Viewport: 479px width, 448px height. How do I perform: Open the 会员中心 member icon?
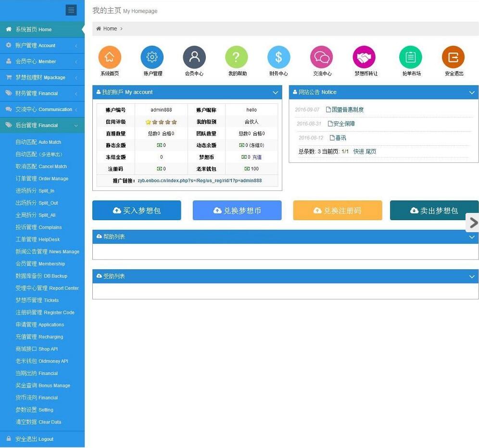click(x=194, y=58)
